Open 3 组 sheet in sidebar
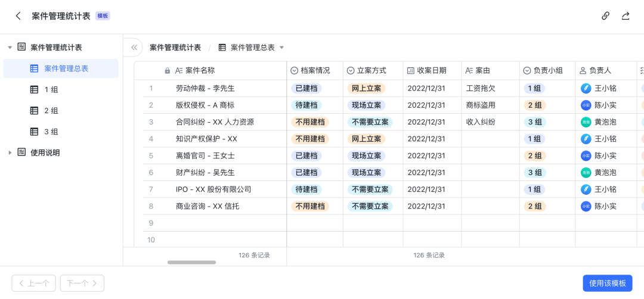The width and height of the screenshot is (644, 299). (51, 132)
